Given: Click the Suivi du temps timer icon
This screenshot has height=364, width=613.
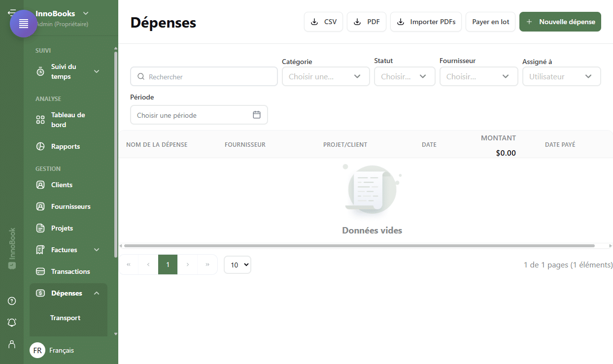Looking at the screenshot, I should 40,71.
